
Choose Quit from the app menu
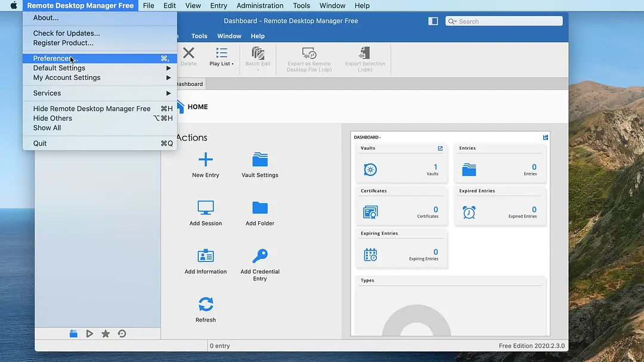point(100,143)
